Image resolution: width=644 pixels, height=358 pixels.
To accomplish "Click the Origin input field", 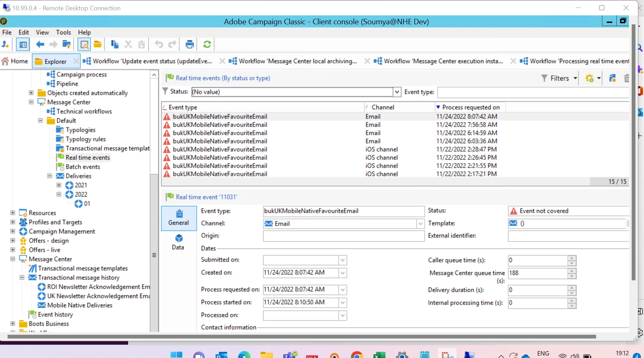I will point(344,236).
